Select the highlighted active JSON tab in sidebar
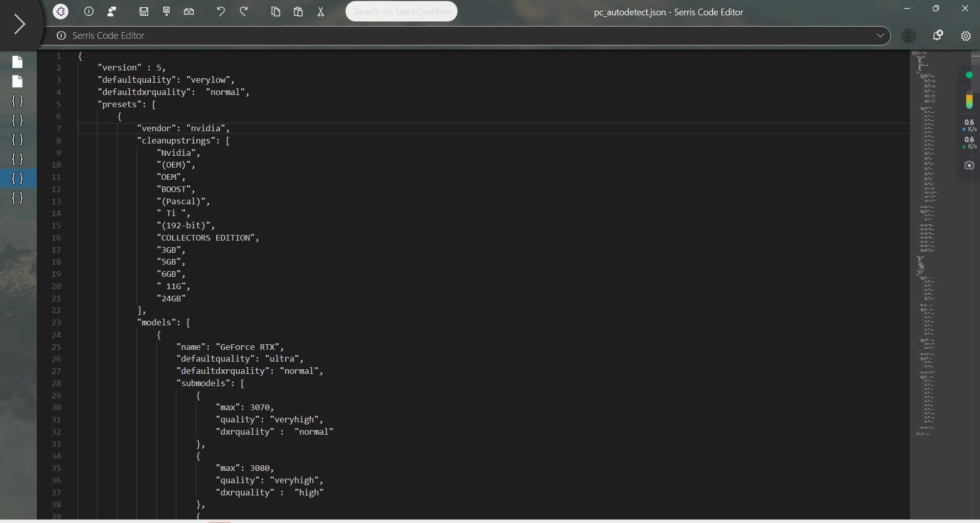 point(17,178)
